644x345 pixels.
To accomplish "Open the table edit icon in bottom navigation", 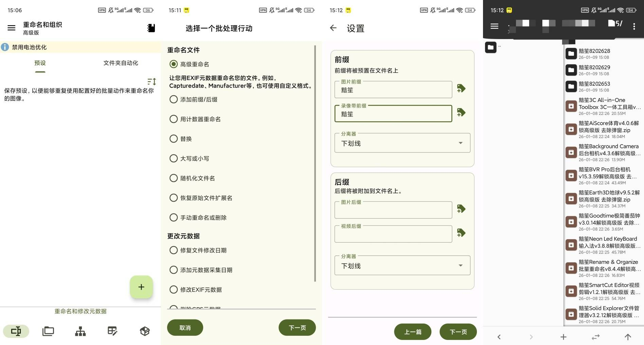I will [x=112, y=331].
